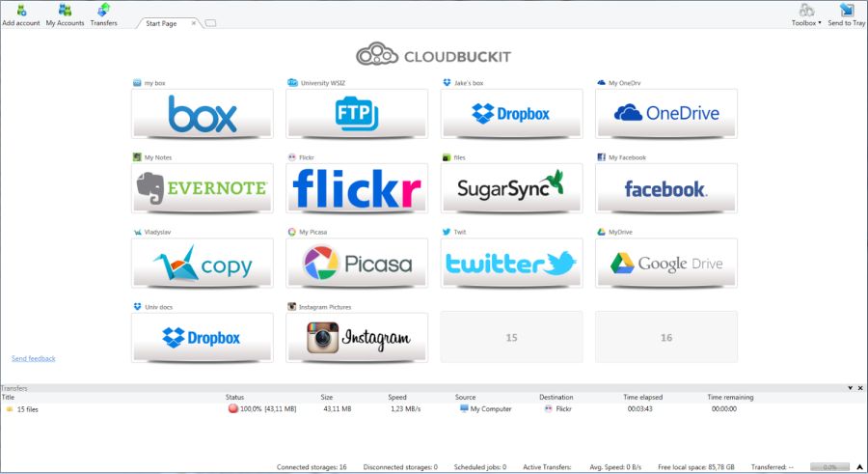Click the Dropbox icon beside Jake's box
The width and height of the screenshot is (868, 474).
(x=447, y=83)
